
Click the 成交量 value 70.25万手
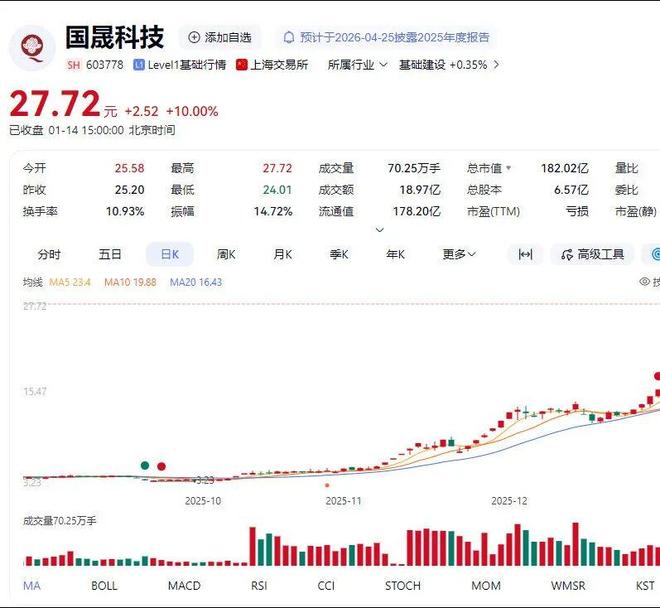pos(414,168)
